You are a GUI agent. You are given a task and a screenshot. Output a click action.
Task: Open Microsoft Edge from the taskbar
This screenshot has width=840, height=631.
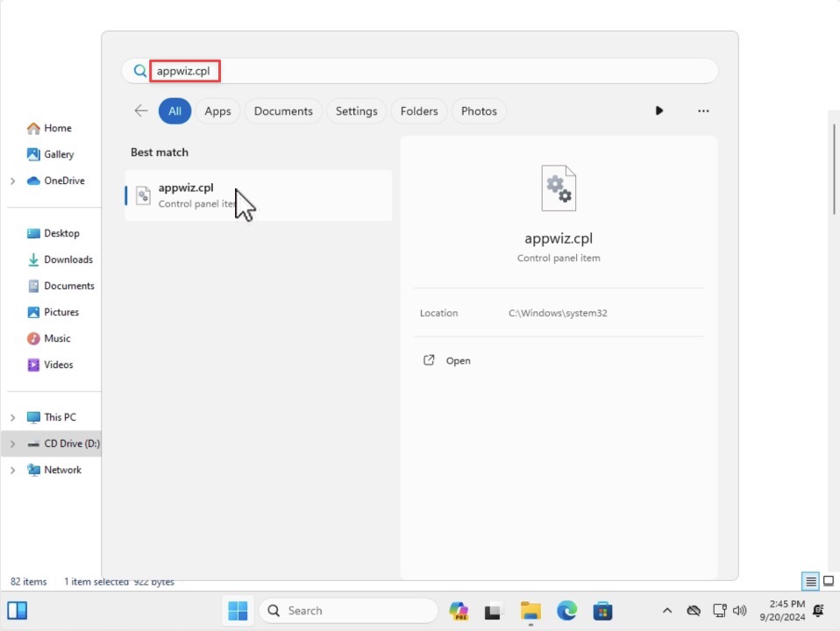pos(566,611)
